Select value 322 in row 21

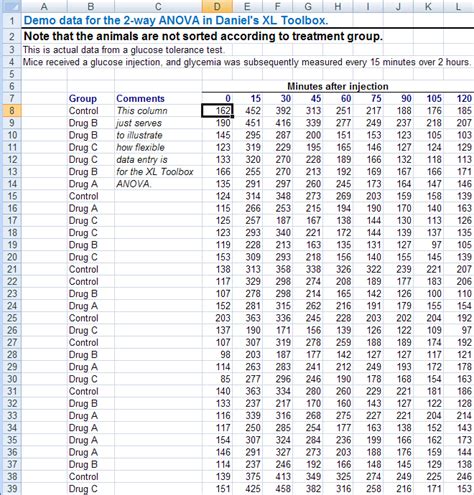374,269
